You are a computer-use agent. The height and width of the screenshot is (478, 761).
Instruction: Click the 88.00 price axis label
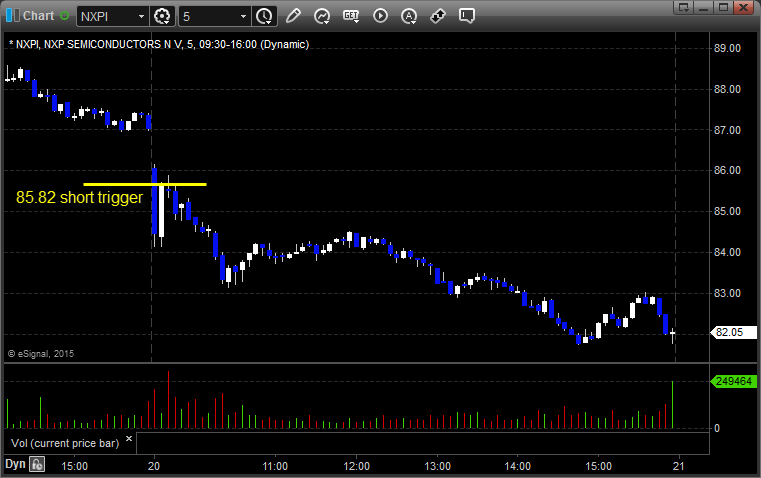(x=728, y=89)
